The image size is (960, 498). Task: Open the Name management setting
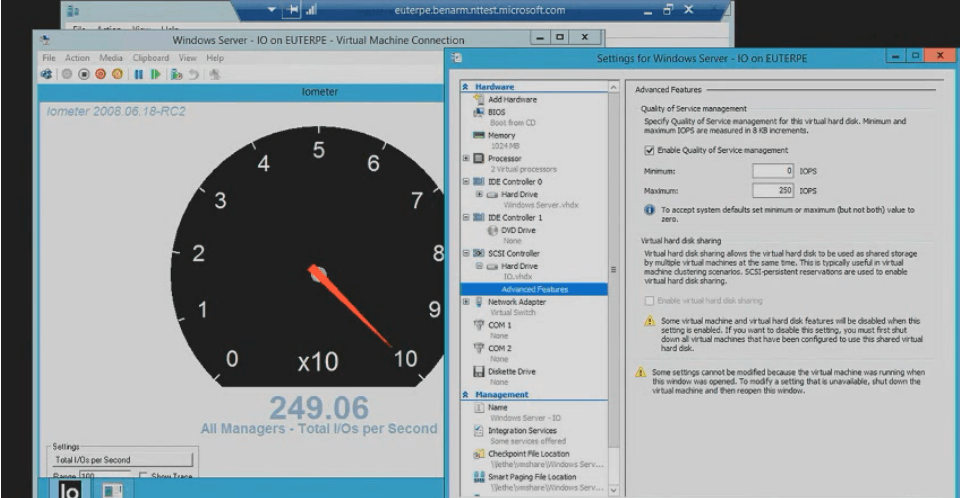click(x=498, y=407)
